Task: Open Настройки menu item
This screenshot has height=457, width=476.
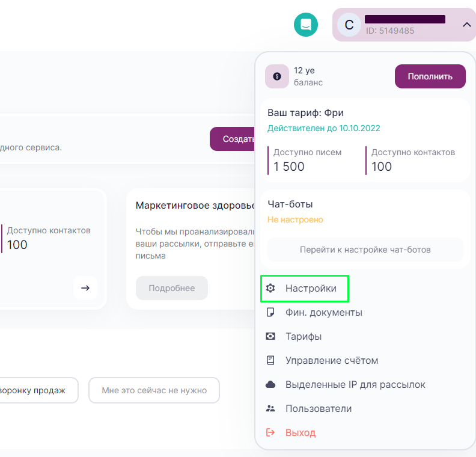Action: 311,289
